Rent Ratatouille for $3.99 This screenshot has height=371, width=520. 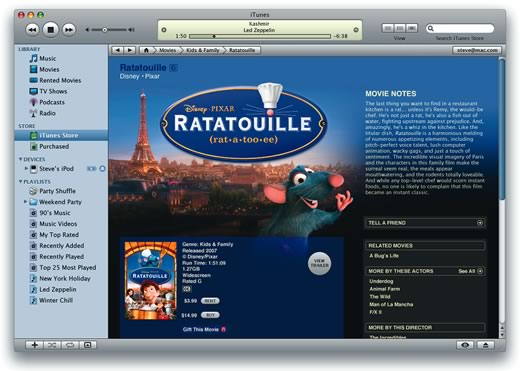click(210, 301)
